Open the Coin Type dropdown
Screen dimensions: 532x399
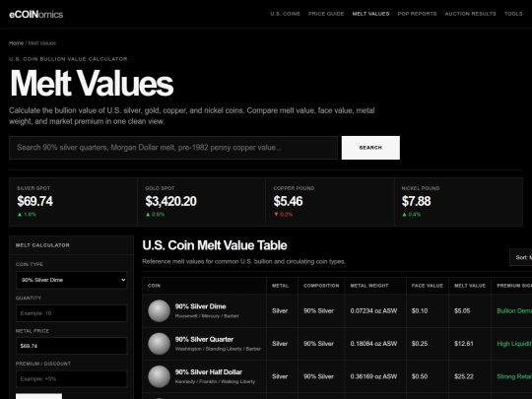point(71,280)
